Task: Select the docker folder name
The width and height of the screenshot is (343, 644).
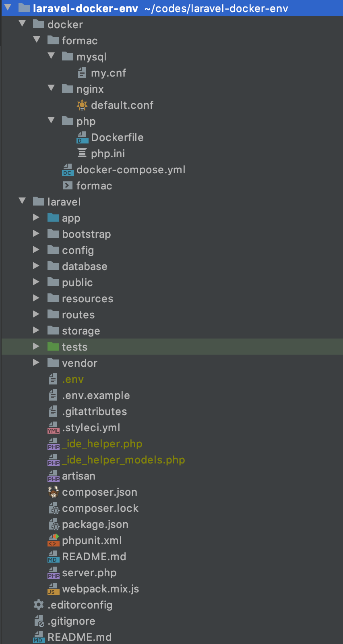Action: point(65,25)
